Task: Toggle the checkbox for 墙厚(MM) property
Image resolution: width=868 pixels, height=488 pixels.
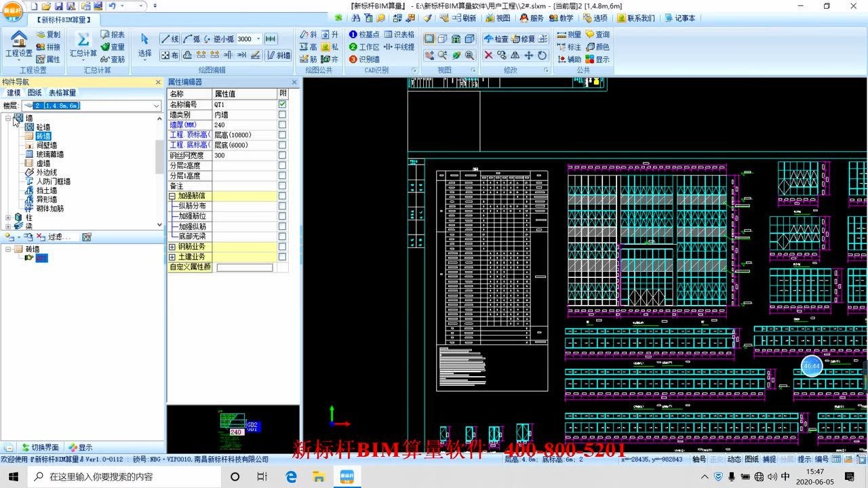Action: point(283,125)
